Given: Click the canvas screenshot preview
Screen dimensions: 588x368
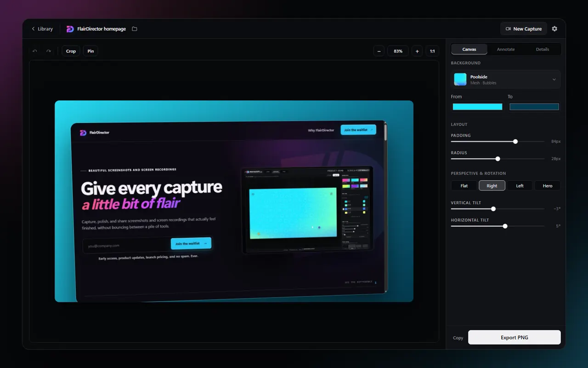Looking at the screenshot, I should point(234,201).
